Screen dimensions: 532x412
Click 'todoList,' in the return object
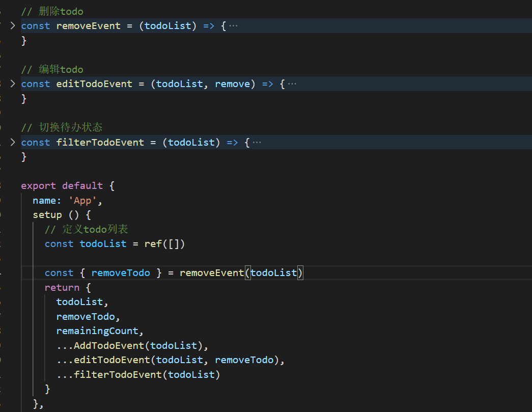[82, 302]
